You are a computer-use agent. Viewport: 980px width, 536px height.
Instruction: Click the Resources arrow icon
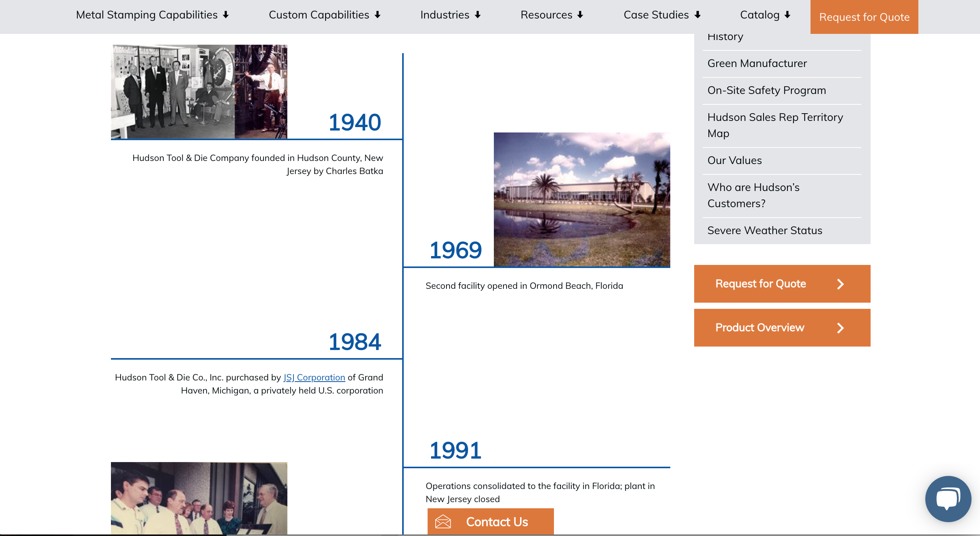[580, 15]
